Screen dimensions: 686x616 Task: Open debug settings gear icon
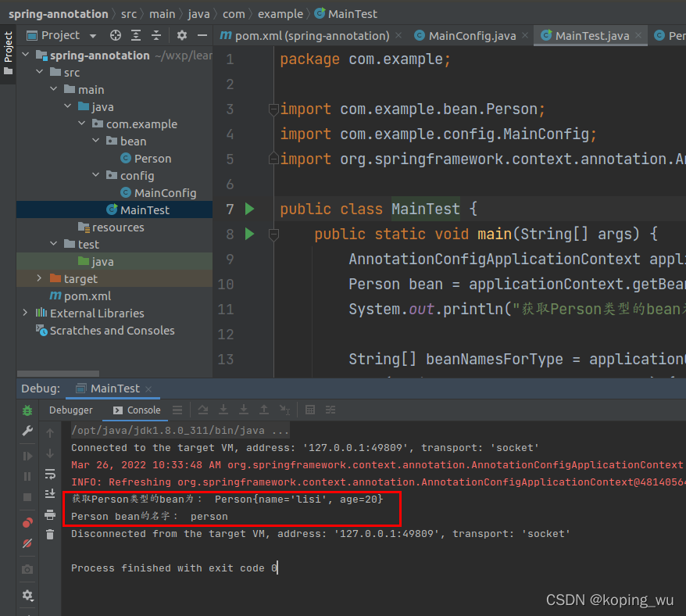[x=27, y=595]
